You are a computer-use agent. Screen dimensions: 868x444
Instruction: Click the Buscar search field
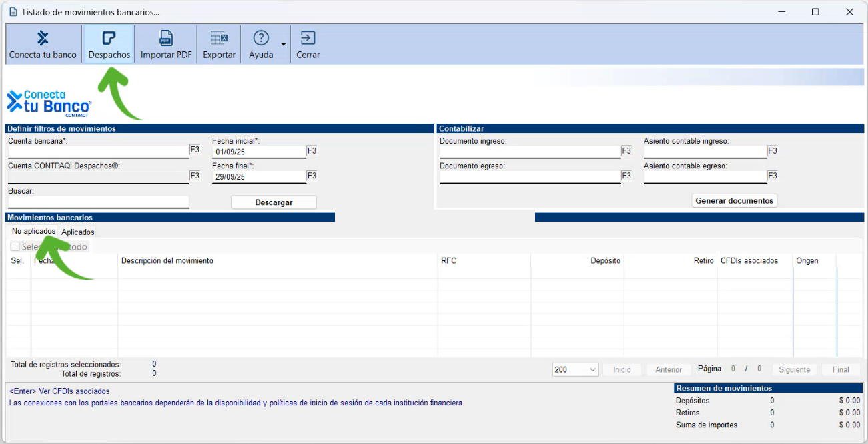(99, 202)
